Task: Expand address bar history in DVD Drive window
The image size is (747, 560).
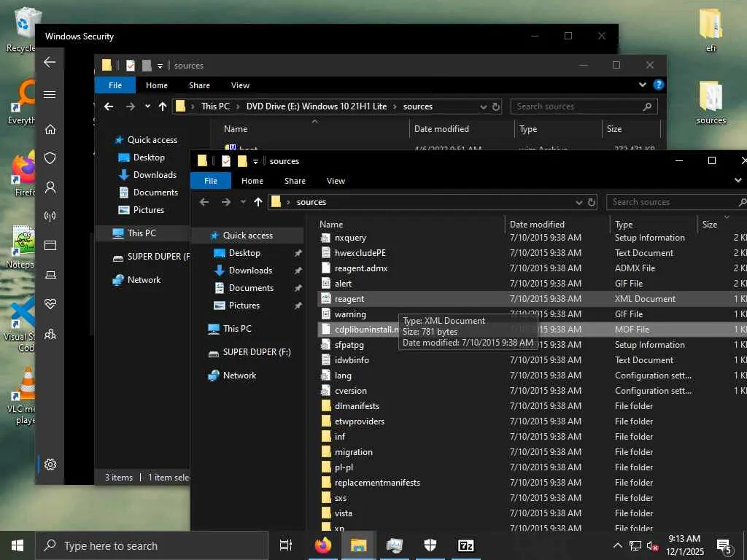Action: [x=484, y=106]
